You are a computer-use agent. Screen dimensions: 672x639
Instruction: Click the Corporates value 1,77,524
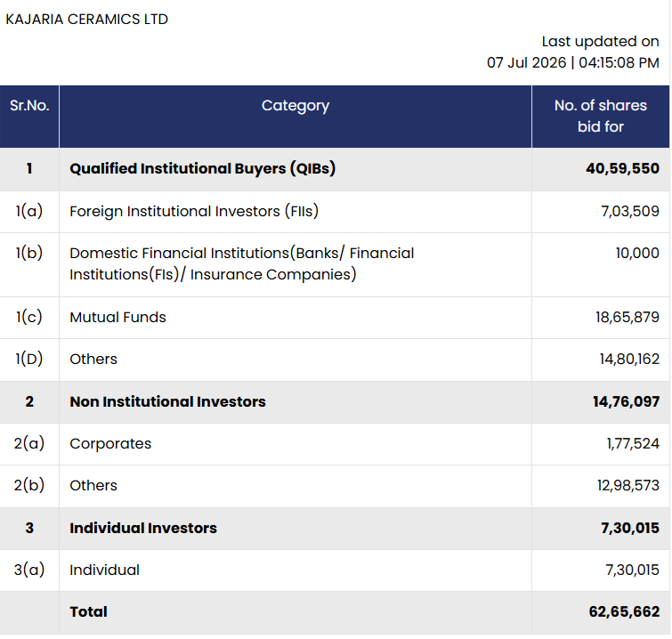[633, 443]
